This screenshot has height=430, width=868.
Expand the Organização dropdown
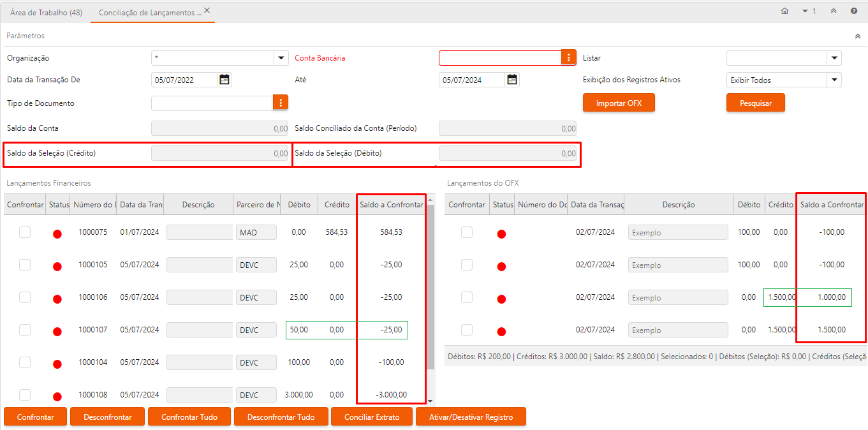pyautogui.click(x=281, y=58)
